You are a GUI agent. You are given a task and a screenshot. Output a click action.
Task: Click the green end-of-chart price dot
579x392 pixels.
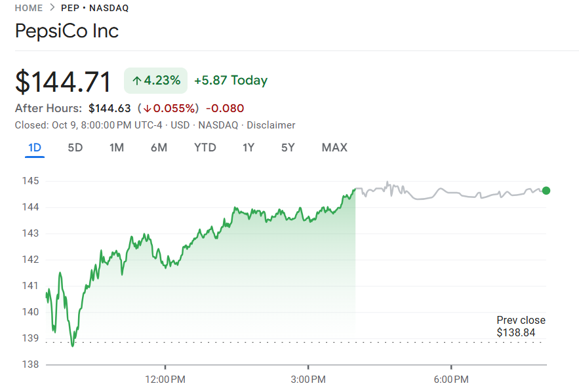(x=546, y=191)
